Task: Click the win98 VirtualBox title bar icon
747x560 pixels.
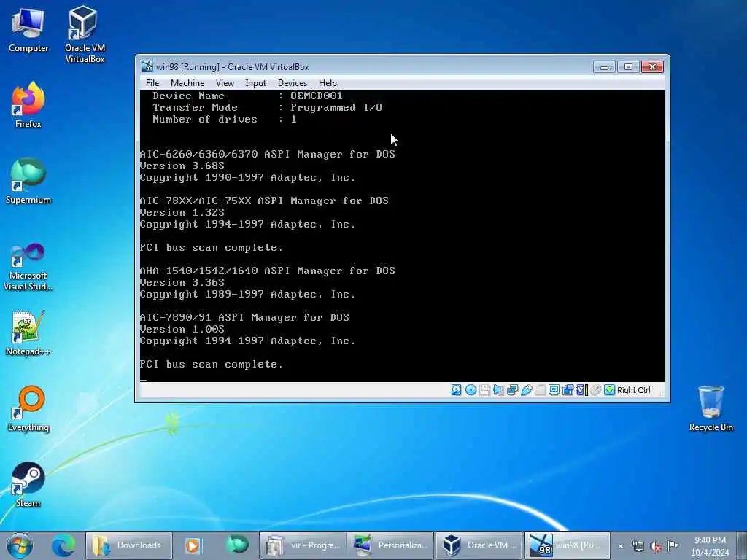Action: coord(147,66)
